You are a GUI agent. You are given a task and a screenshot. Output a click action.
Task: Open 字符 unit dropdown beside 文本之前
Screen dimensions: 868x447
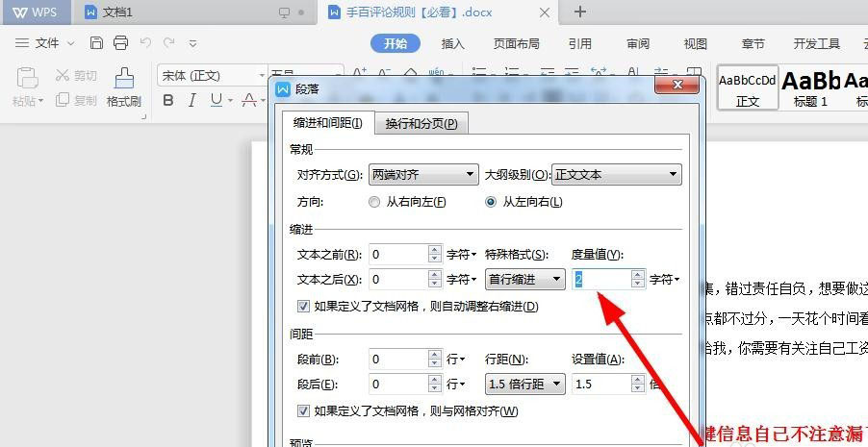(462, 255)
